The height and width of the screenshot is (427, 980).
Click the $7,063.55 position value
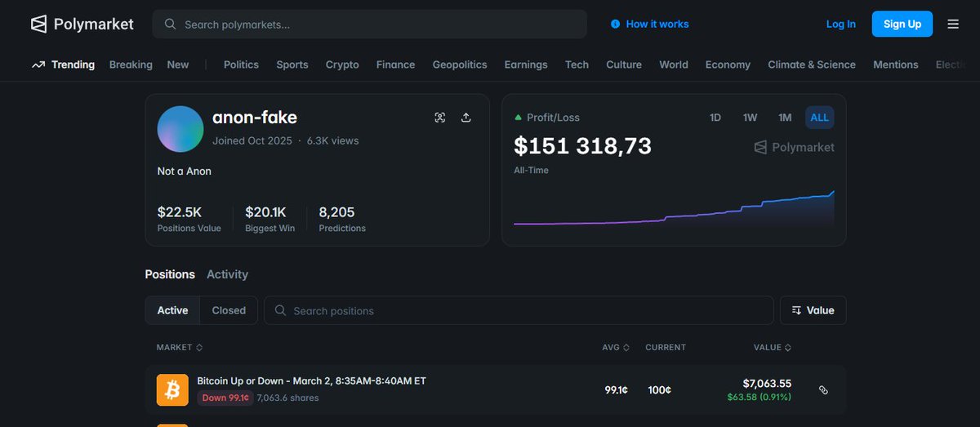click(x=767, y=383)
